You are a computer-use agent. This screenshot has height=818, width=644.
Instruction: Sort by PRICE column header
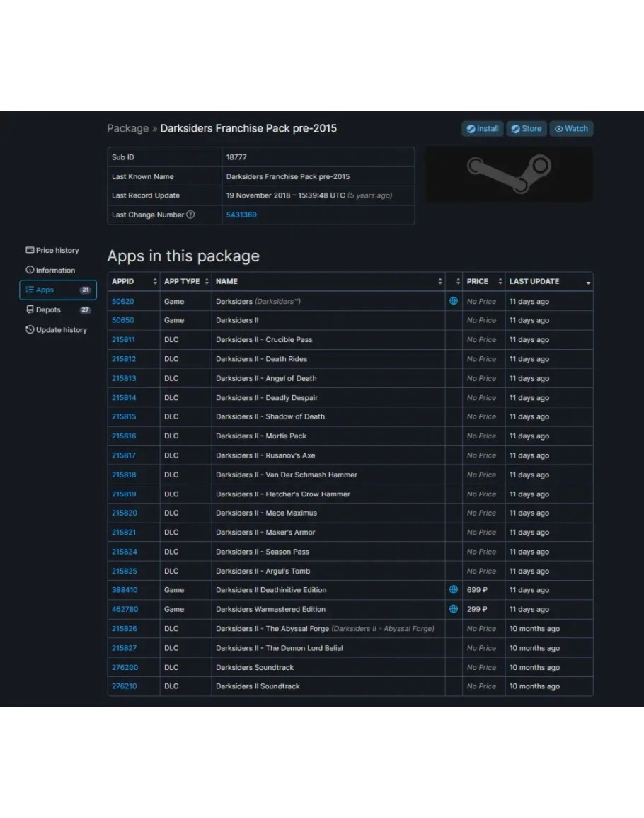[x=483, y=282]
